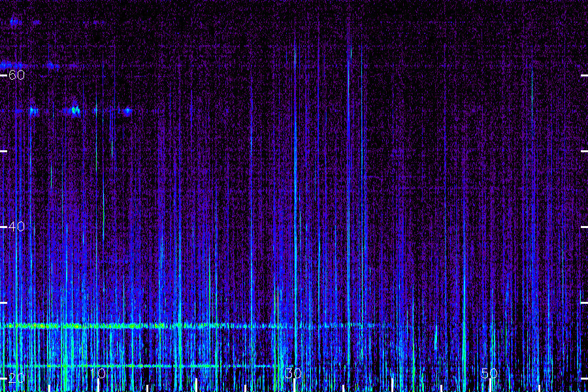588x392 pixels.
Task: Click the "10" time axis label
Action: 98,373
